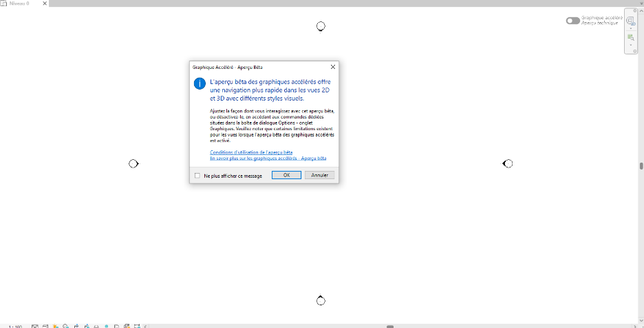Open the Sun Path control in view bar
This screenshot has width=644, height=328.
click(56, 327)
